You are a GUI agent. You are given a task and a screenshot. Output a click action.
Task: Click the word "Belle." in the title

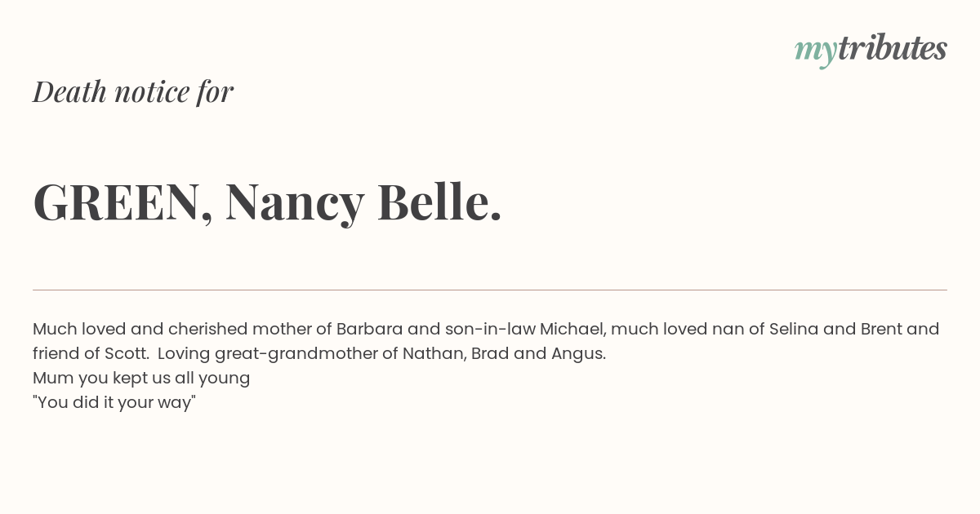(439, 201)
